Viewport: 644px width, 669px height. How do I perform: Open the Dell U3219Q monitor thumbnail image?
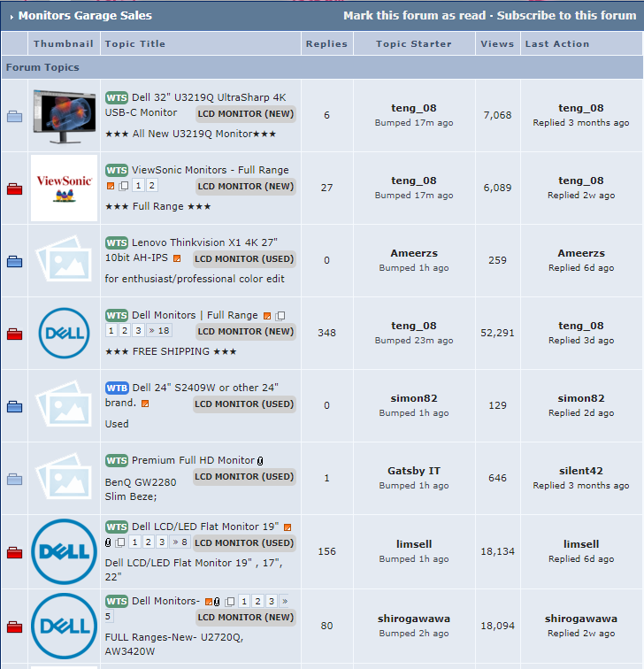click(65, 116)
